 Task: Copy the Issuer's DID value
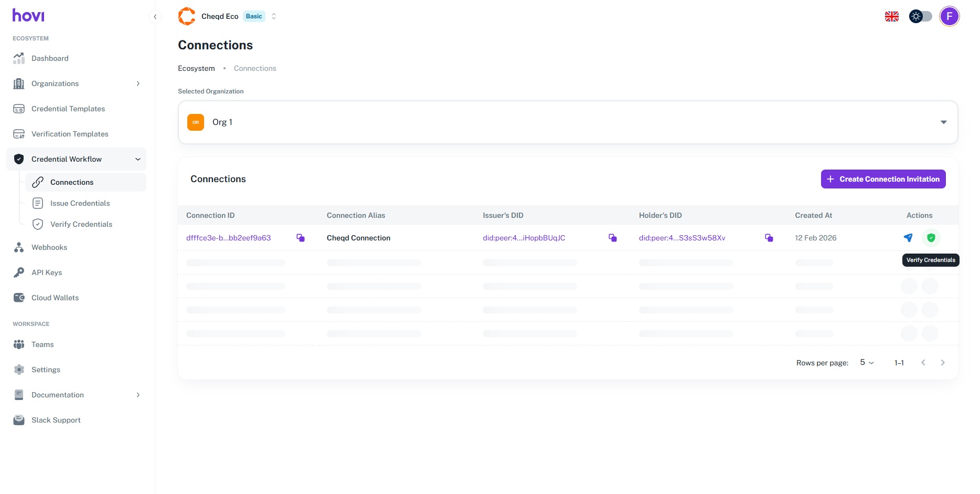pos(612,238)
